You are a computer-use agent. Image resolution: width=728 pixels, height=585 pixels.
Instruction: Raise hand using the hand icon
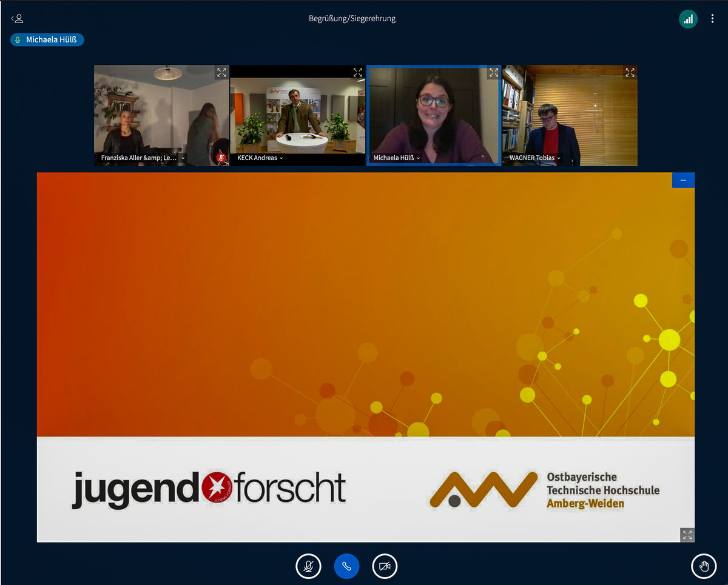pos(704,566)
